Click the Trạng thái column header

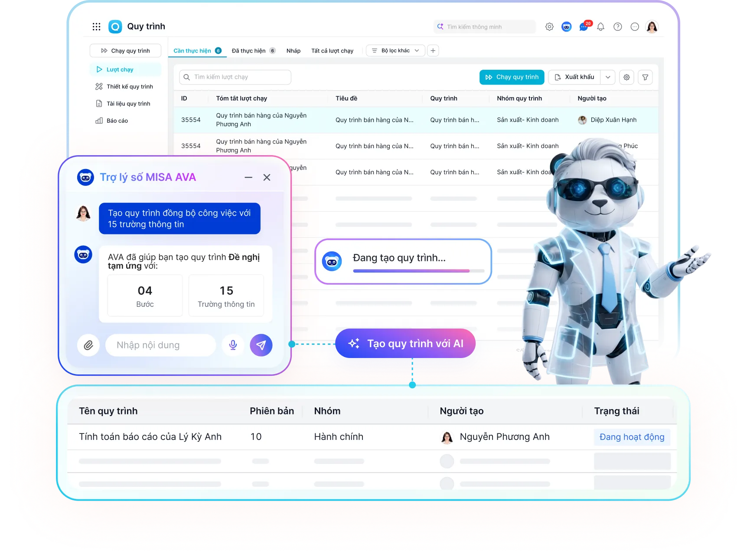click(617, 411)
